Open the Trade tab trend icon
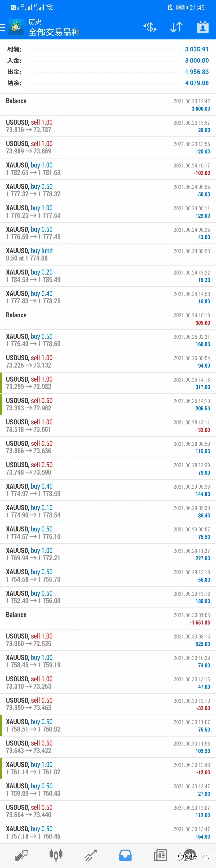The height and width of the screenshot is (868, 216). coord(91,855)
